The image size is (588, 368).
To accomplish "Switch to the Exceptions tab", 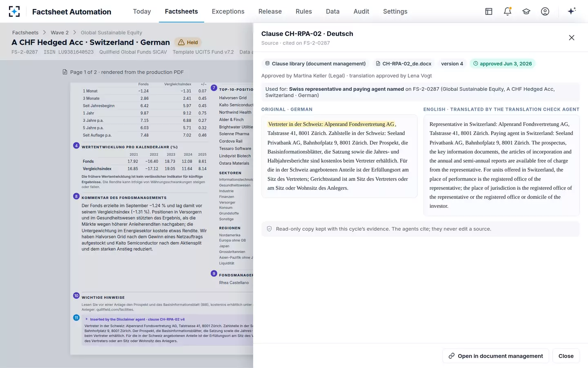I will [x=228, y=11].
